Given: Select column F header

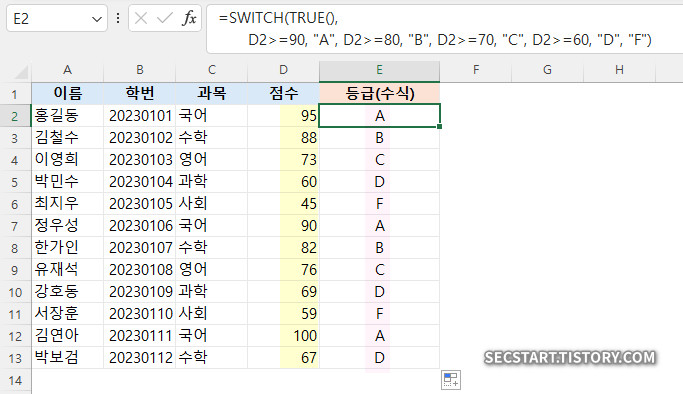Looking at the screenshot, I should click(476, 70).
